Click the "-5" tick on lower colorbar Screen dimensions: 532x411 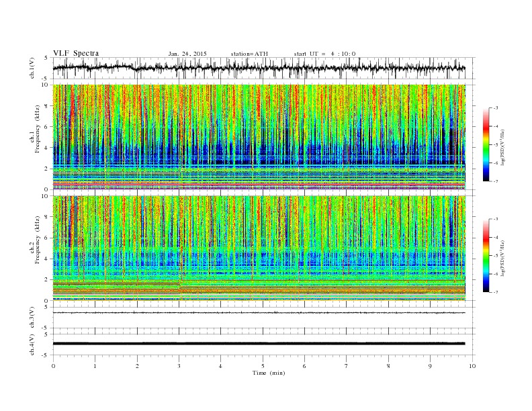click(x=496, y=256)
